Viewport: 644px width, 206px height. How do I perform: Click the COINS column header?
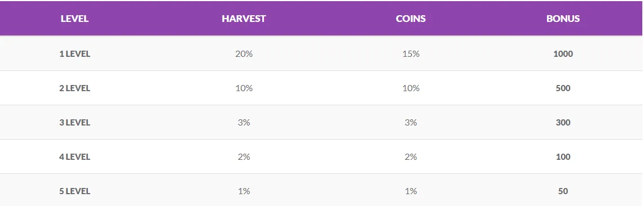point(411,19)
